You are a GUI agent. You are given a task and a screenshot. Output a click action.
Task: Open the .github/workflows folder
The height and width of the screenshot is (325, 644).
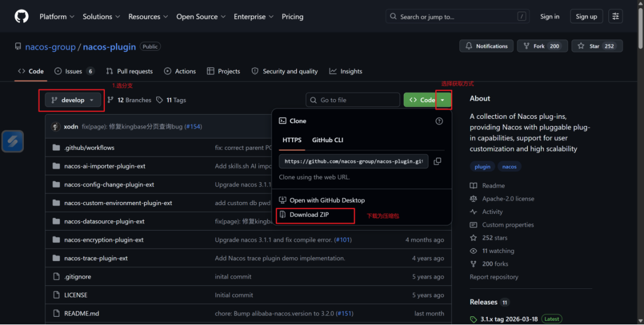pos(89,148)
